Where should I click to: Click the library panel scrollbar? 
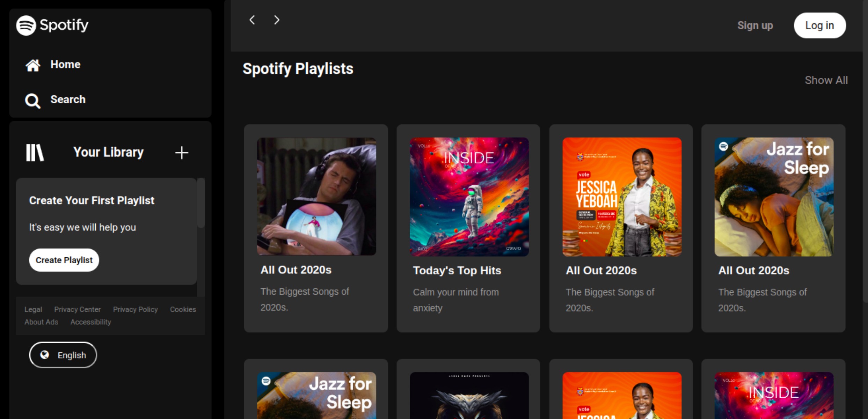pos(201,203)
